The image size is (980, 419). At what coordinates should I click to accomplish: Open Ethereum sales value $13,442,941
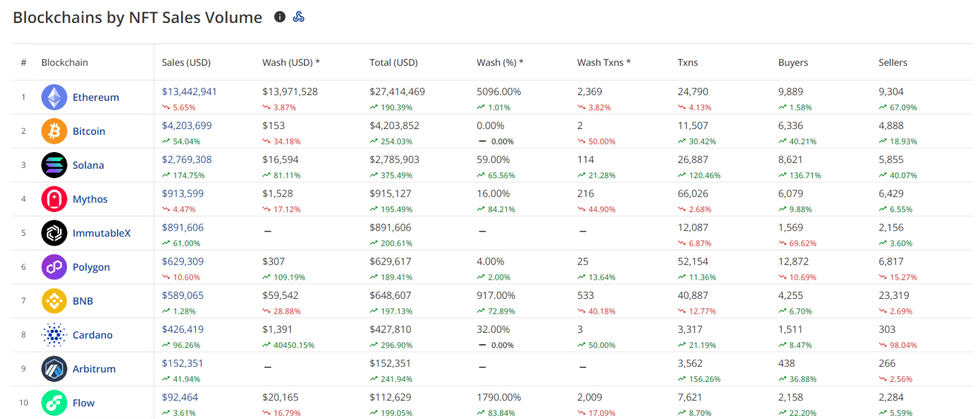[189, 92]
